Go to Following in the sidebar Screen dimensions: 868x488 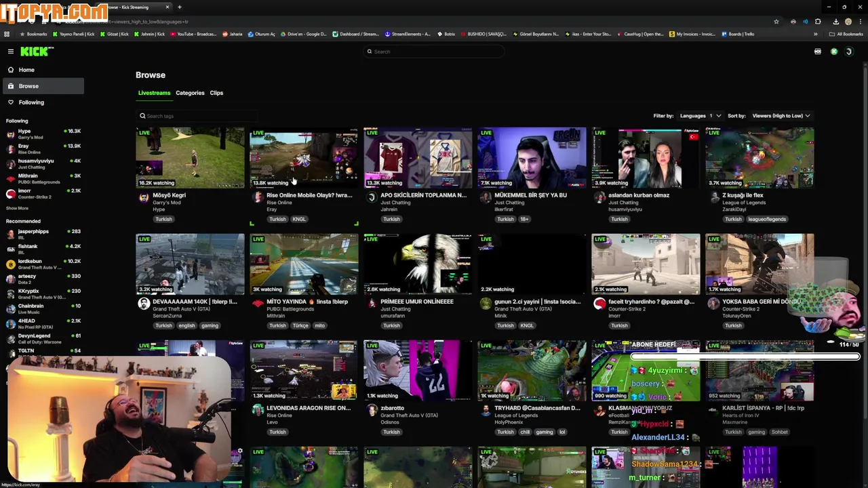(x=44, y=102)
